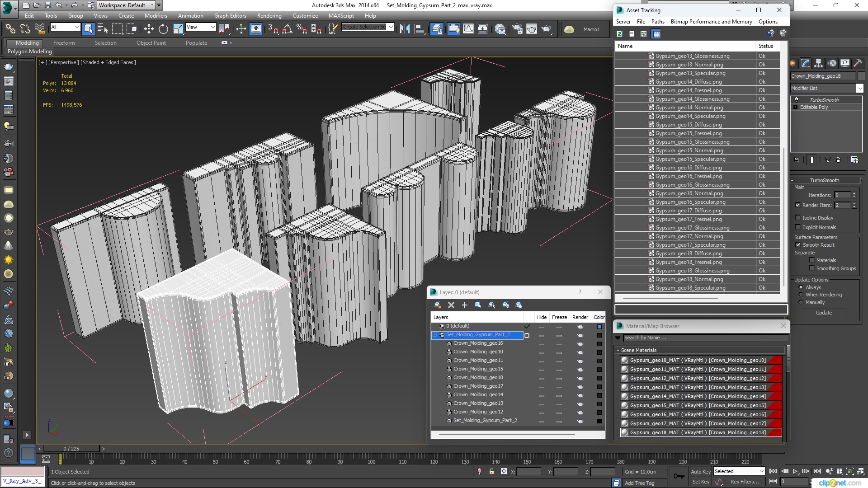Click the Link selection tool icon
Image resolution: width=868 pixels, height=488 pixels.
(x=10, y=29)
